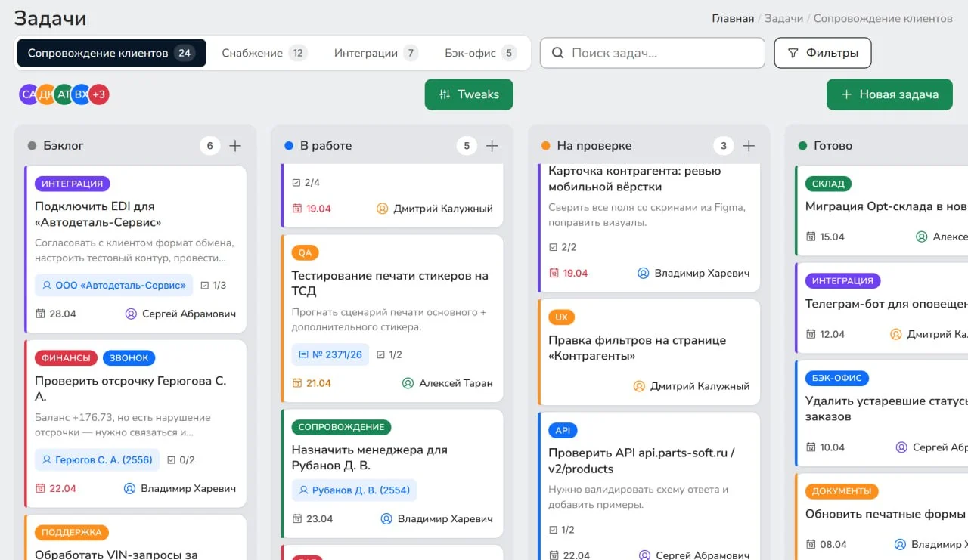Click the UX tag
The height and width of the screenshot is (560, 968).
tap(561, 317)
